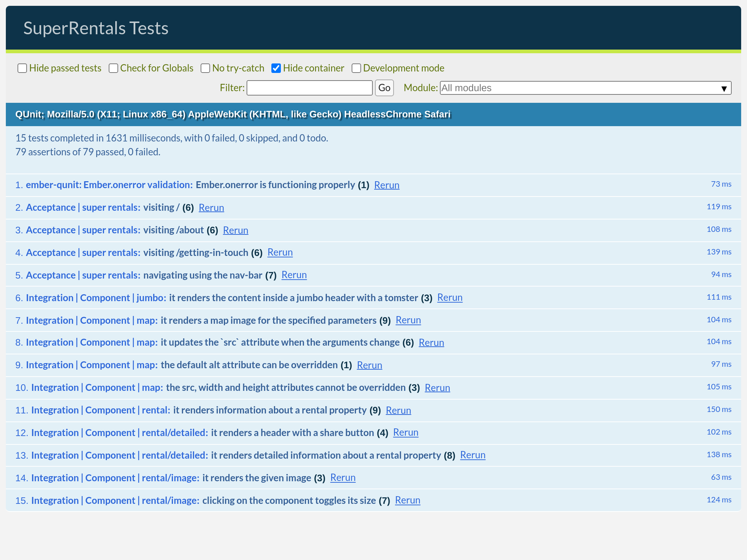Open the All modules dropdown
The image size is (747, 560).
(580, 88)
